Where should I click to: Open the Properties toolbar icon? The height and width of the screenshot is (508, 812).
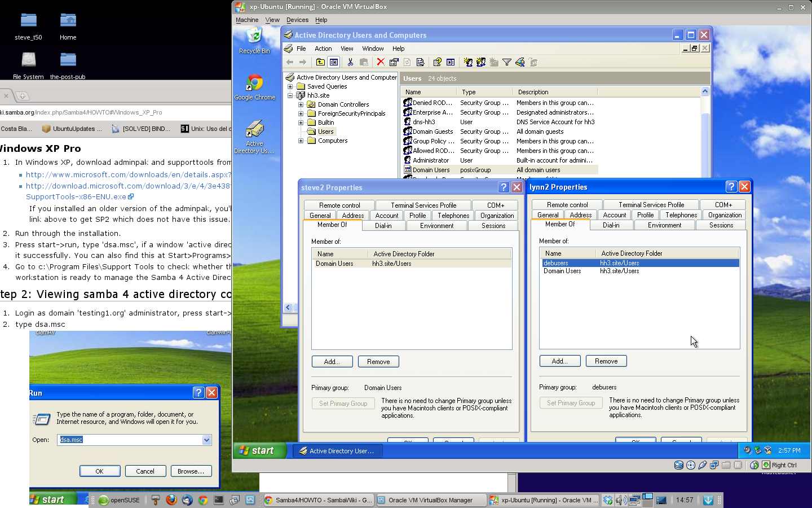[392, 62]
